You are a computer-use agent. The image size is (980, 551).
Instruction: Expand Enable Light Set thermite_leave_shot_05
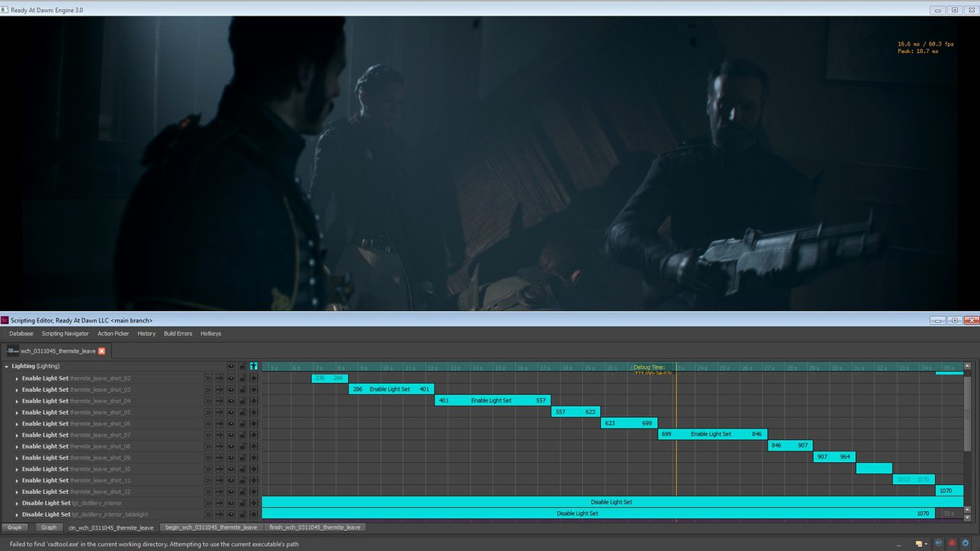click(x=17, y=412)
